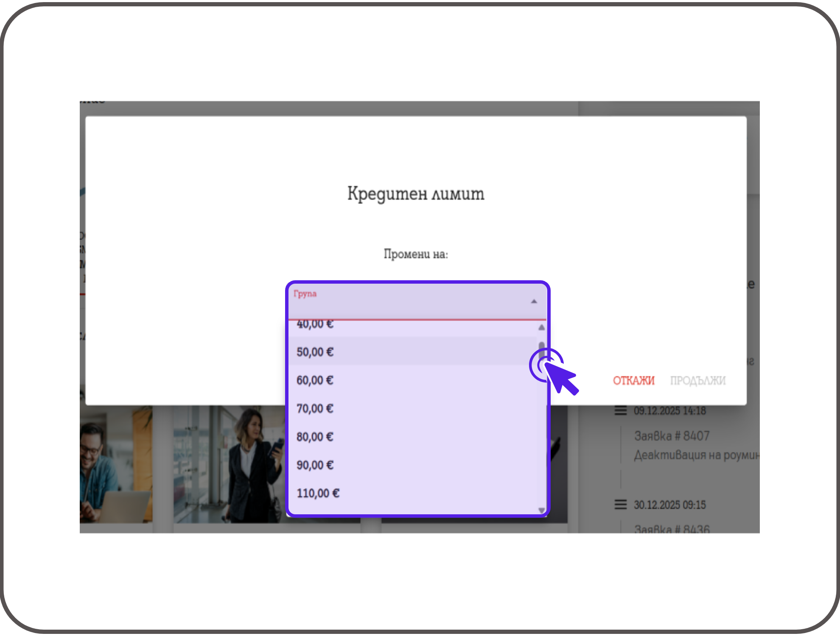
Task: Select the 40,00 € limit option
Action: click(315, 325)
